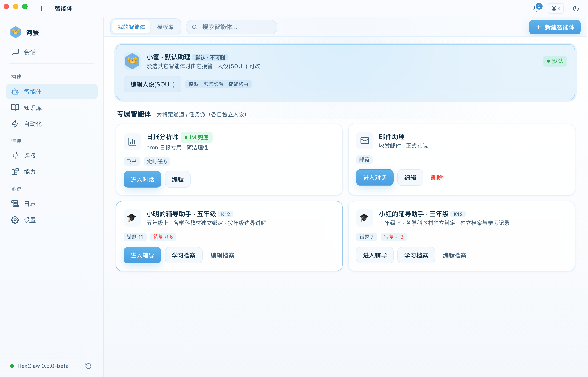Open 编辑人设(SOUL) editor
The image size is (588, 377).
point(152,84)
